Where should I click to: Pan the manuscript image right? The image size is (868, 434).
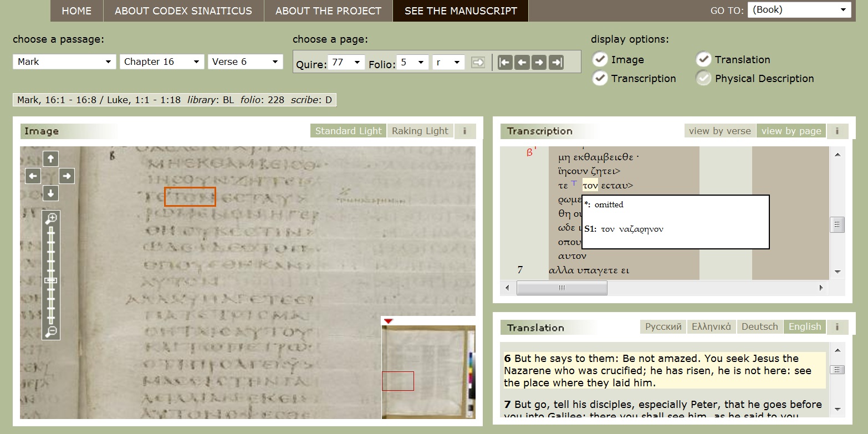[x=67, y=176]
